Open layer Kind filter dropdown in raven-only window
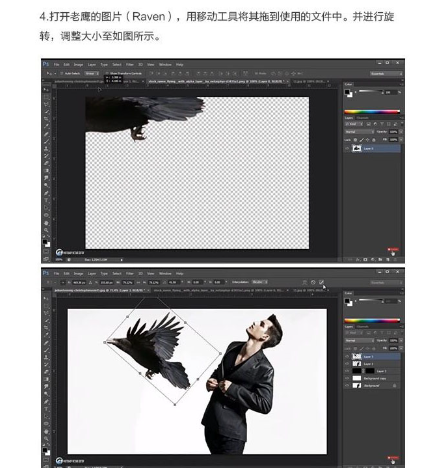Viewport: 442px width, 468px height. (354, 124)
